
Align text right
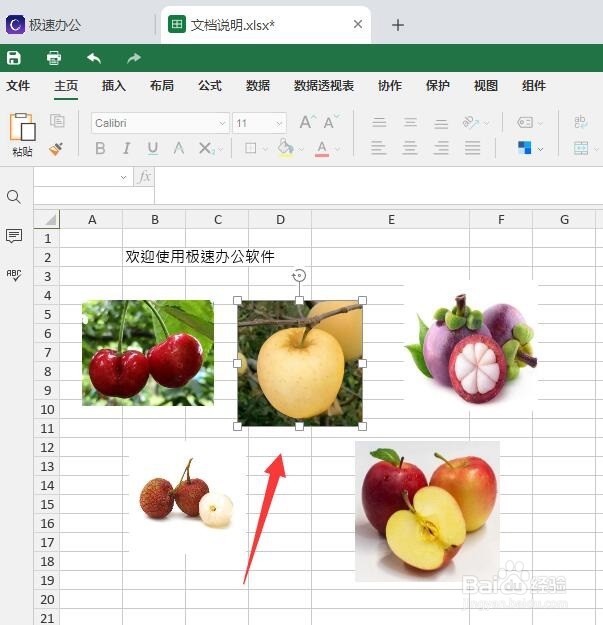pyautogui.click(x=441, y=148)
